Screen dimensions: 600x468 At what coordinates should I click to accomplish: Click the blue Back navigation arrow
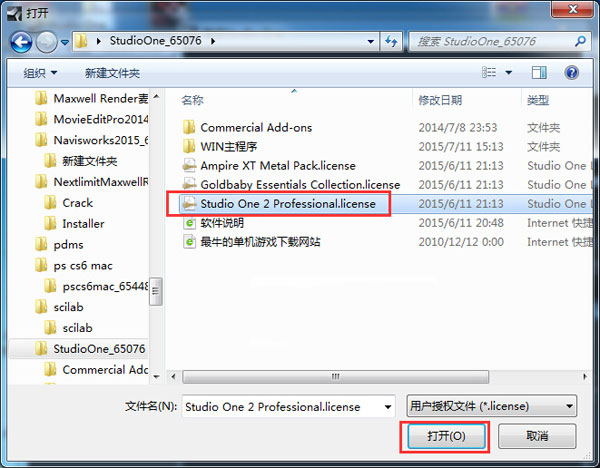(21, 42)
